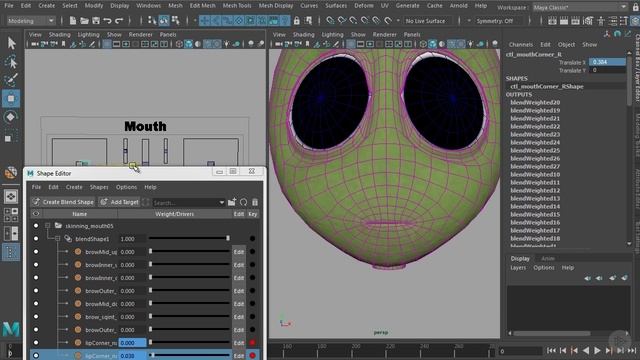
Task: Click the Options menu in layer editor
Action: coord(544,268)
